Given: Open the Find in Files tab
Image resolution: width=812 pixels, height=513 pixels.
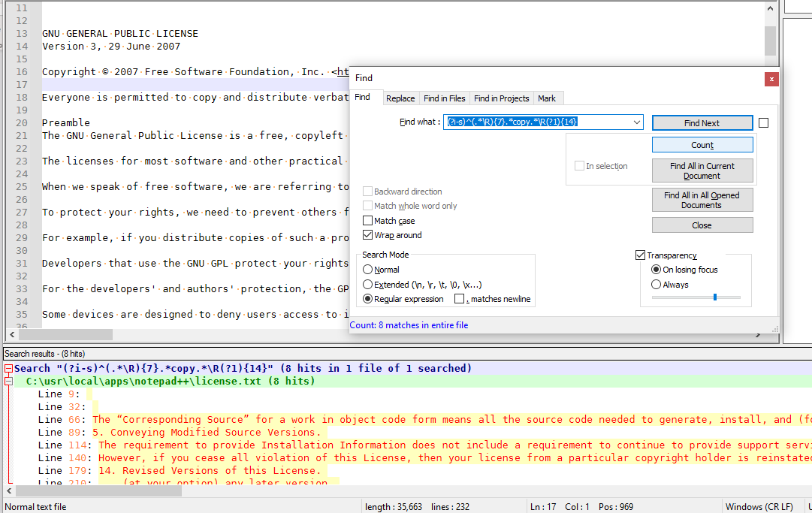Looking at the screenshot, I should click(x=445, y=98).
